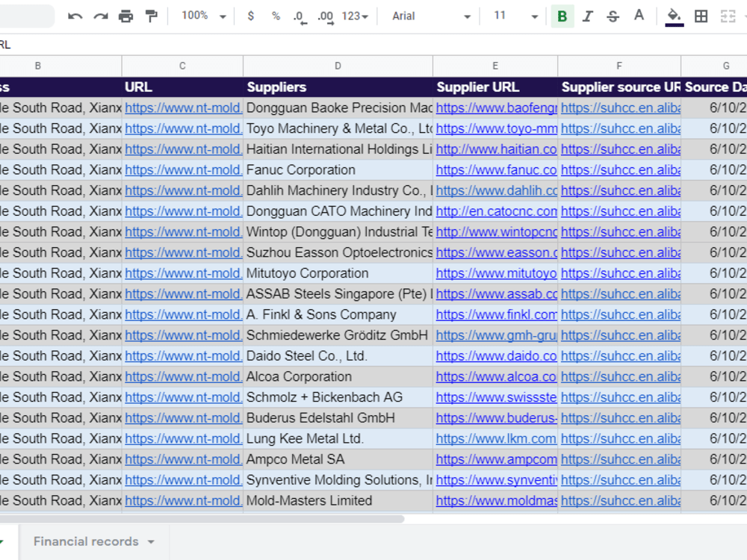
Task: Click the horizontal scrollbar
Action: click(202, 519)
